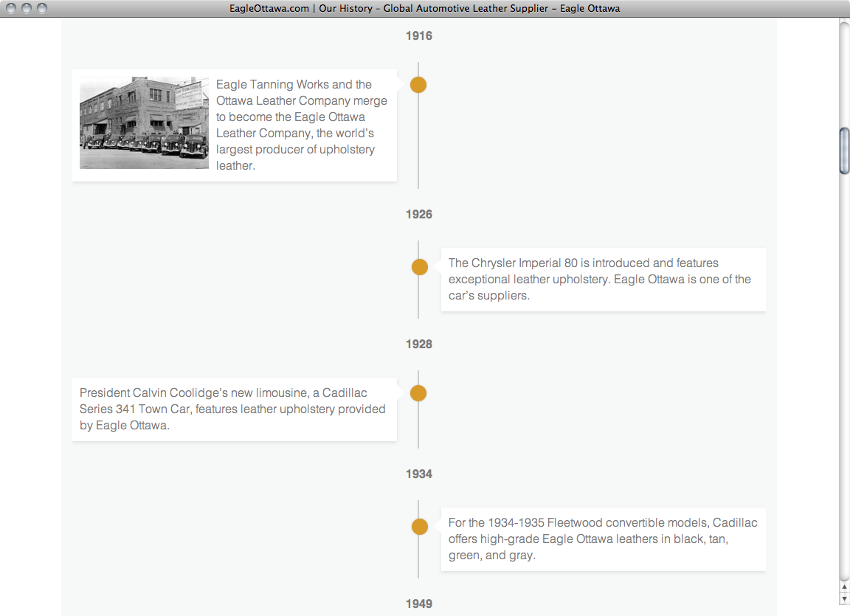Click the 1926 timeline marker dot
Viewport: 850px width, 616px height.
tap(420, 267)
